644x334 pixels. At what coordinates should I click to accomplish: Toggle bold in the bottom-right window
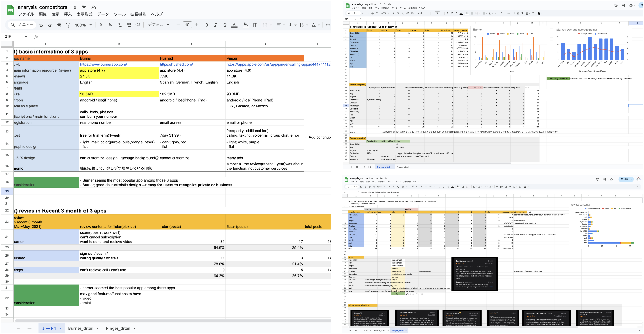[x=440, y=187]
